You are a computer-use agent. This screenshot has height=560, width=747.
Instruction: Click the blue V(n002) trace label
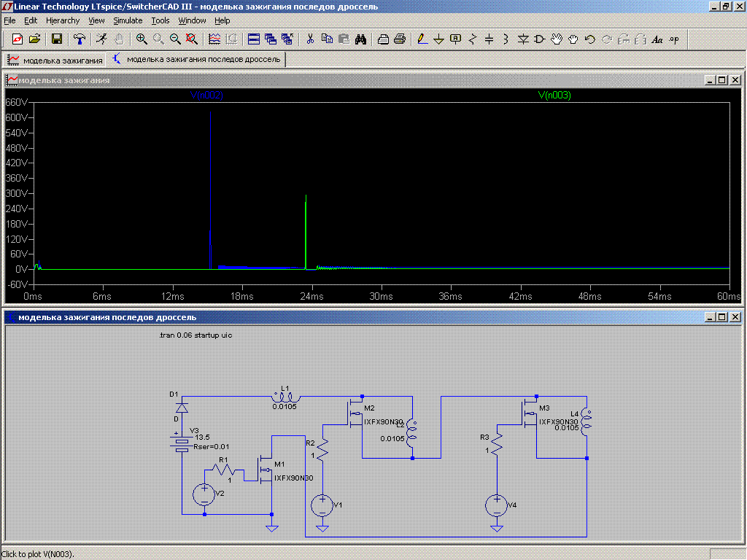coord(207,95)
